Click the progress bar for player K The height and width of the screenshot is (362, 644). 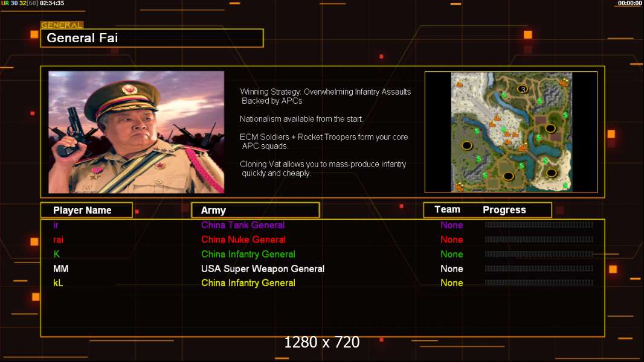(539, 254)
